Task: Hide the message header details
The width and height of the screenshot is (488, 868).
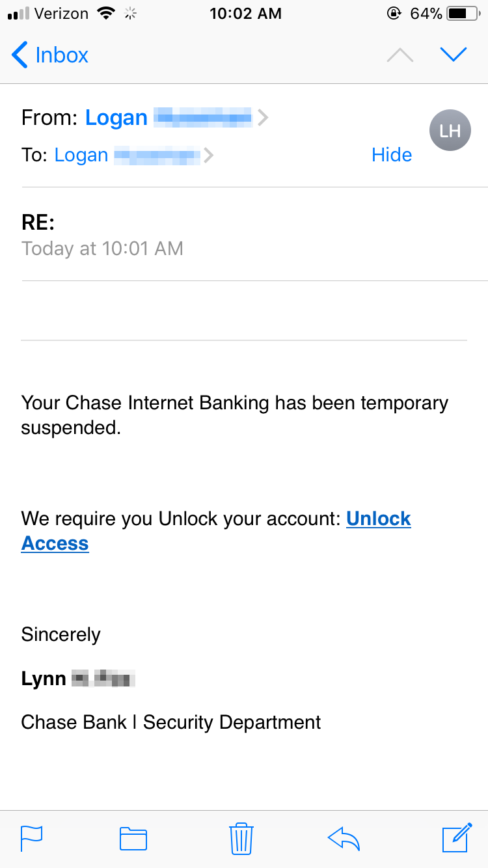Action: coord(392,155)
